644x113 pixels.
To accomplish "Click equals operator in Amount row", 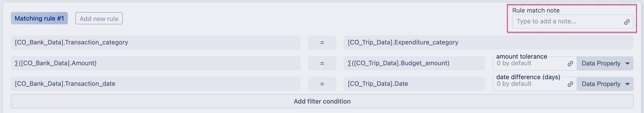I will [322, 64].
